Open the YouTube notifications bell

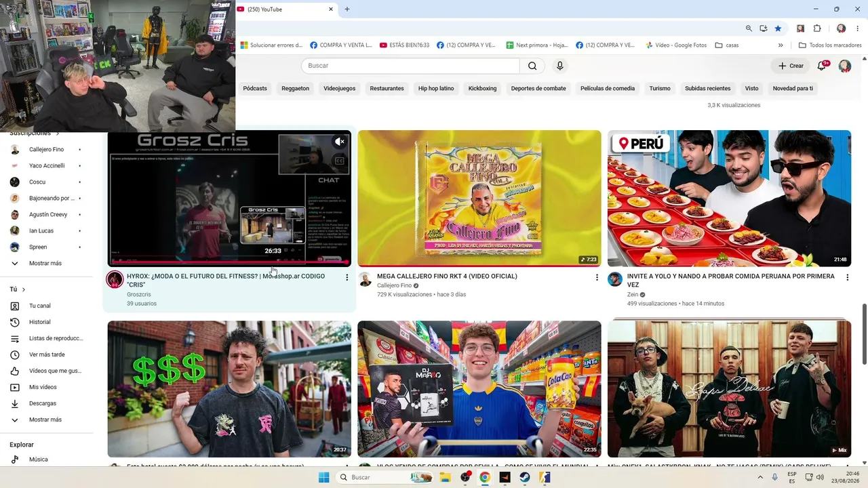[x=822, y=66]
